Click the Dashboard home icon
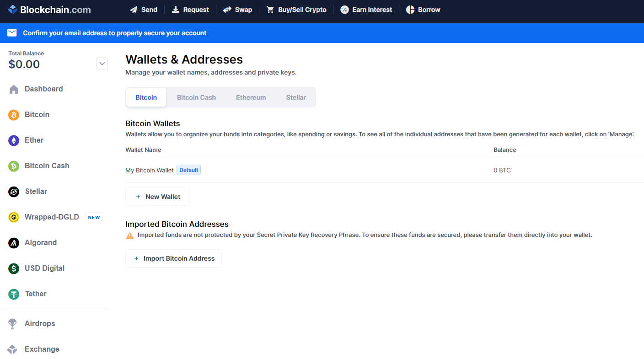Screen dimensions: 644x359 coord(14,89)
